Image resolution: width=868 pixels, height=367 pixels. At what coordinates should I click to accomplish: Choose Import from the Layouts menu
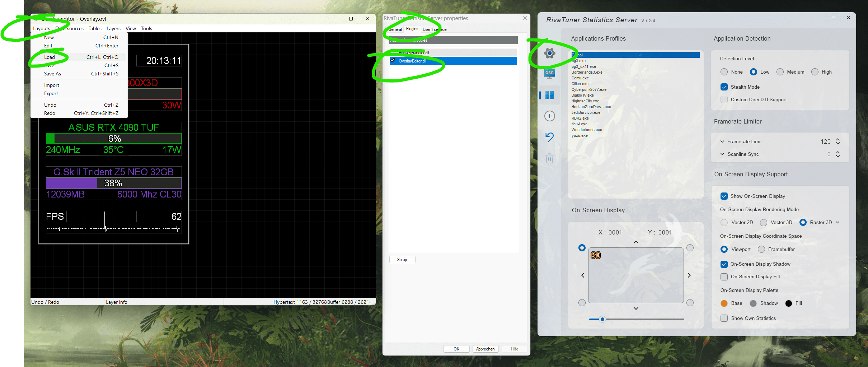tap(79, 85)
